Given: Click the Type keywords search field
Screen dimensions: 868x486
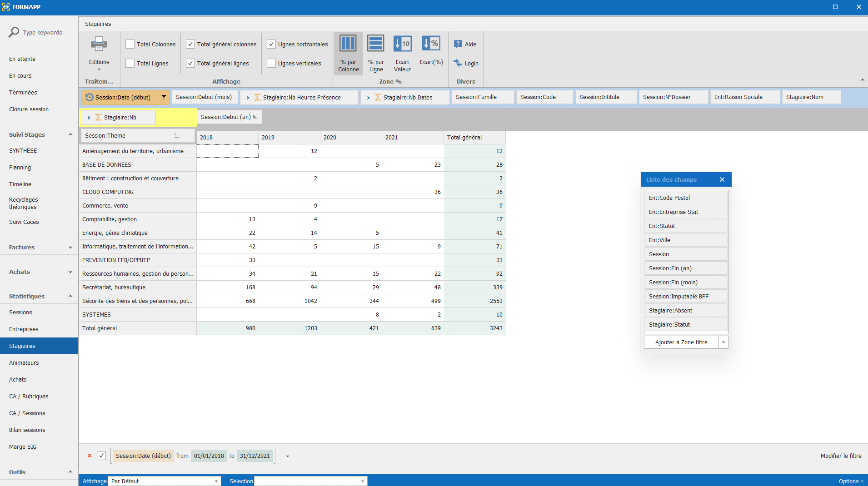Looking at the screenshot, I should tap(42, 33).
